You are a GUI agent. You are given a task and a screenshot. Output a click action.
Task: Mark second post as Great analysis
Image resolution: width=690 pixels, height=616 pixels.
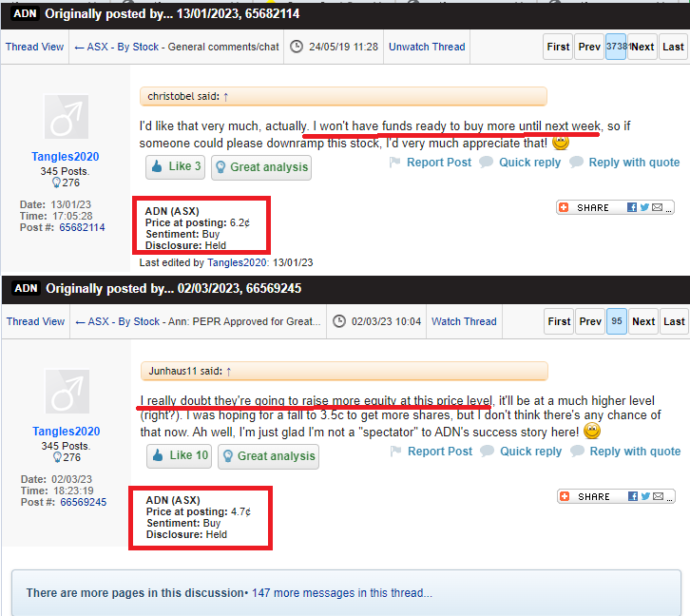click(268, 456)
